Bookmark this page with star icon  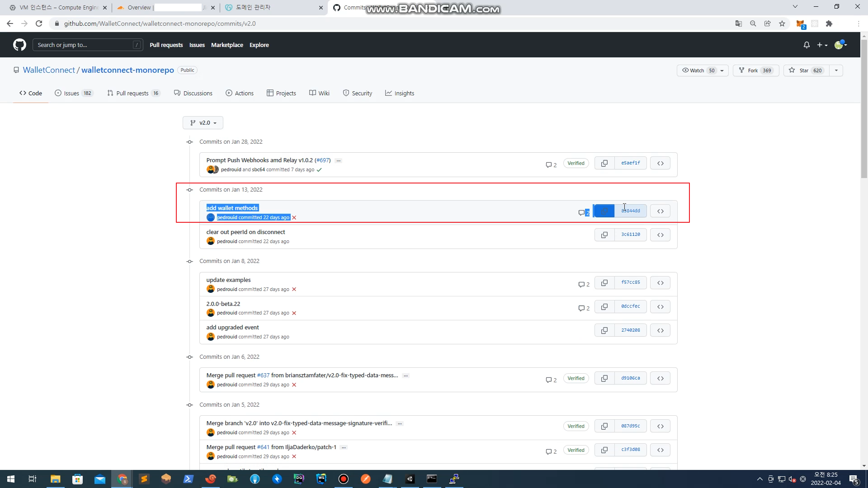[782, 23]
